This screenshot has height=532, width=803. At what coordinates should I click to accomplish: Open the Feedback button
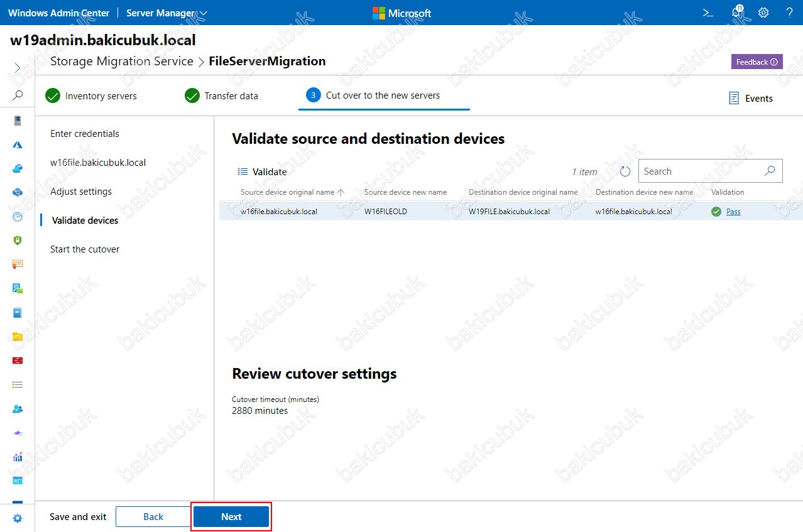757,62
